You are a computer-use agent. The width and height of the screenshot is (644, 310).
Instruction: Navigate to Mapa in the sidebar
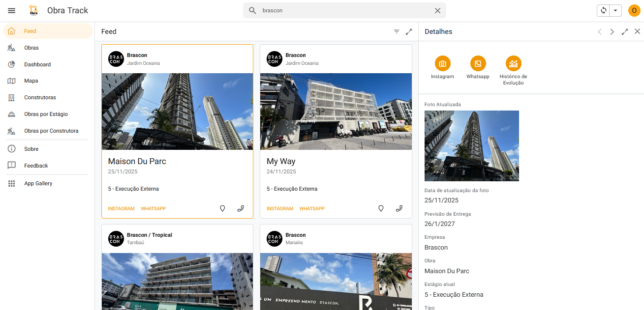(31, 81)
